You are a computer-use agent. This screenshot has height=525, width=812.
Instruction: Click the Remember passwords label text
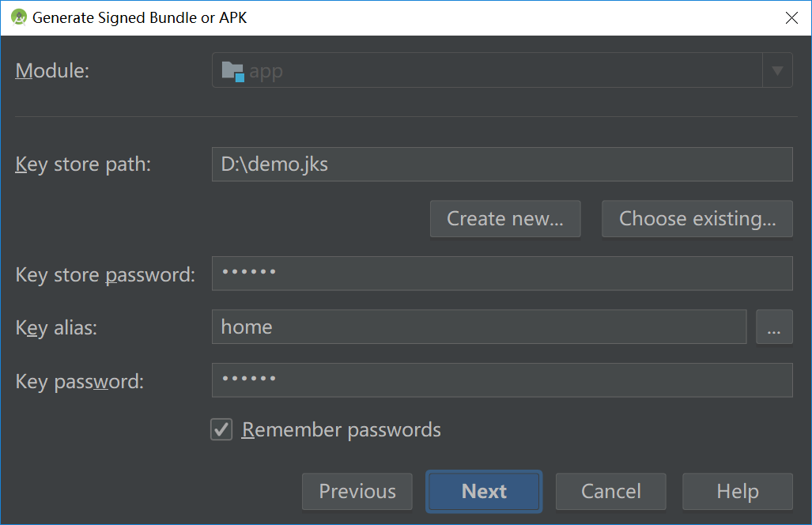pyautogui.click(x=342, y=430)
